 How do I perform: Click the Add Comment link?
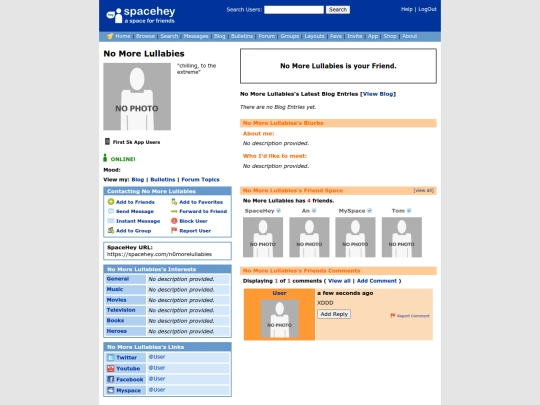click(x=376, y=281)
